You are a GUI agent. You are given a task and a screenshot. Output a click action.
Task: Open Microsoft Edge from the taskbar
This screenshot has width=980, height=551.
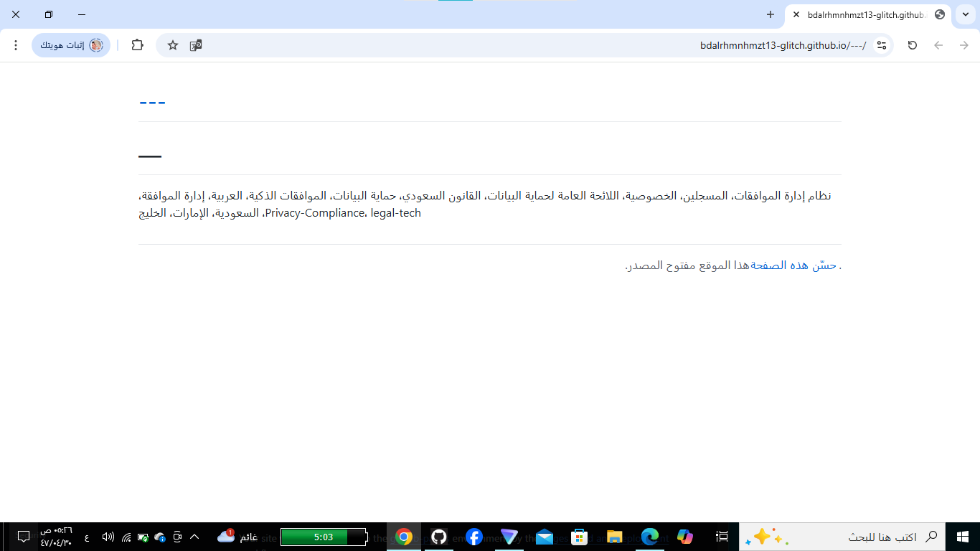(650, 536)
